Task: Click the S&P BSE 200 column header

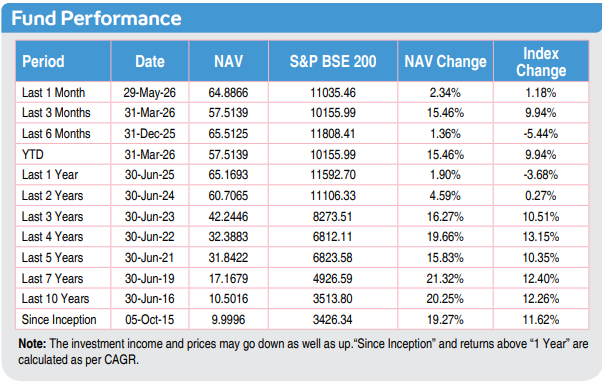Action: (333, 61)
